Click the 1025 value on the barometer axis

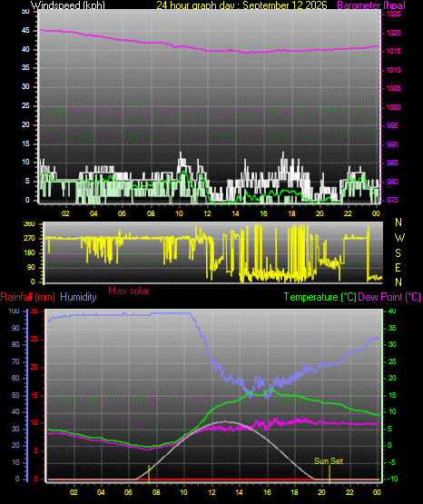click(x=393, y=14)
